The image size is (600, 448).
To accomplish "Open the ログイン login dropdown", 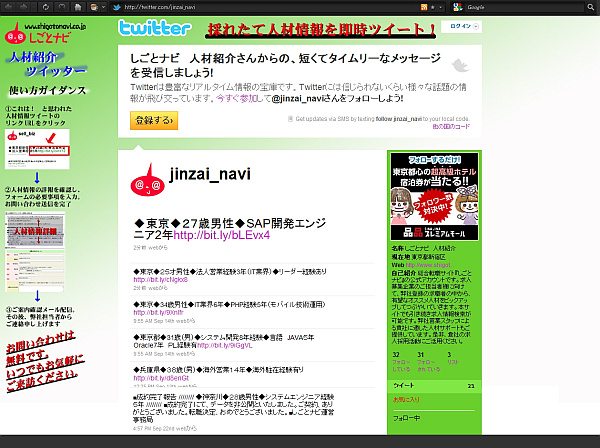I will (x=461, y=26).
